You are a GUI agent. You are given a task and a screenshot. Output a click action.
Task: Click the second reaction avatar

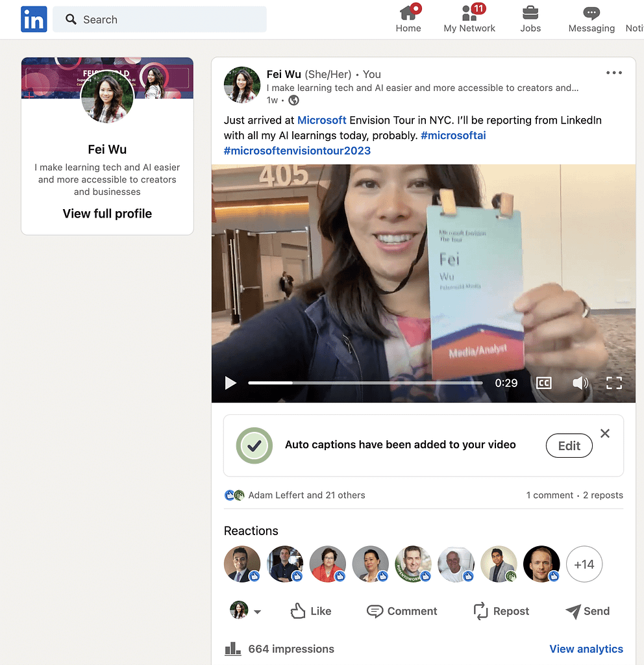[x=285, y=564]
